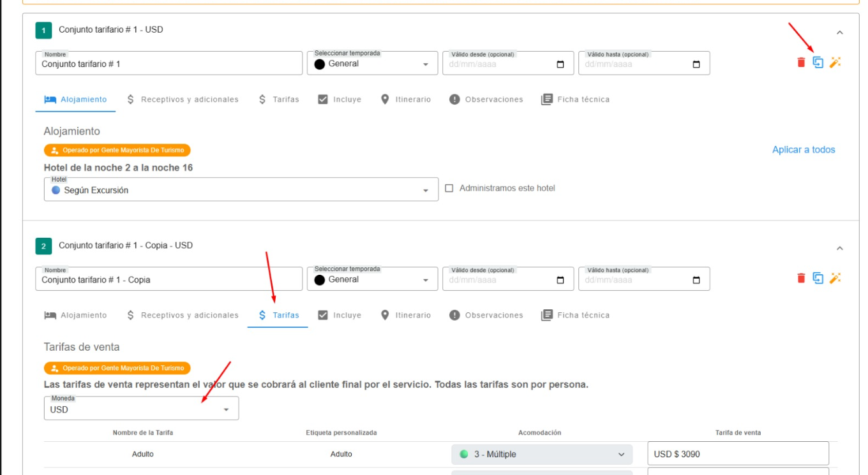Open the Moneda USD currency dropdown

point(142,409)
